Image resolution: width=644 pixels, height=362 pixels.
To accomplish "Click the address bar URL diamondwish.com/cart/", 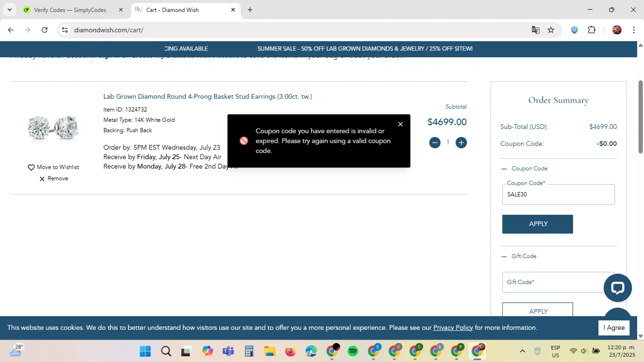I will point(109,30).
